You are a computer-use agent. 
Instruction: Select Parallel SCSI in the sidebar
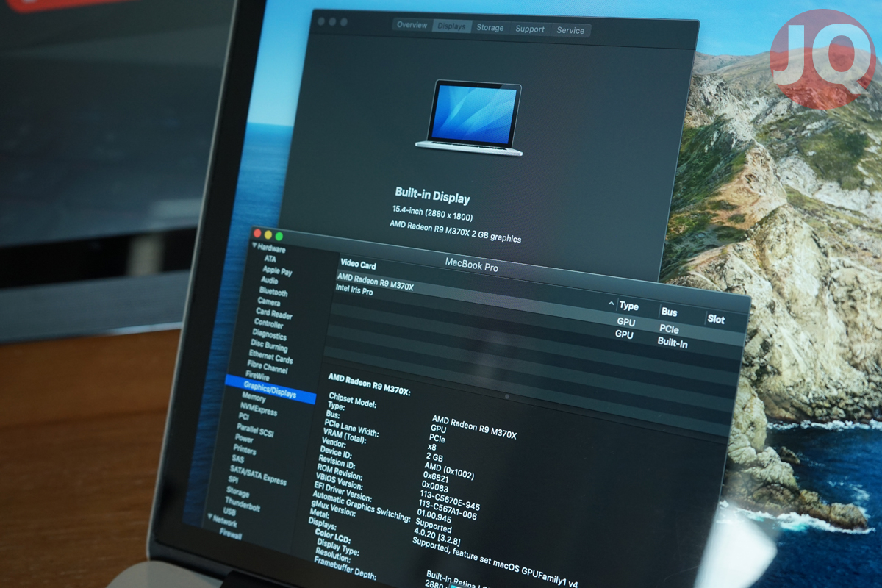255,431
